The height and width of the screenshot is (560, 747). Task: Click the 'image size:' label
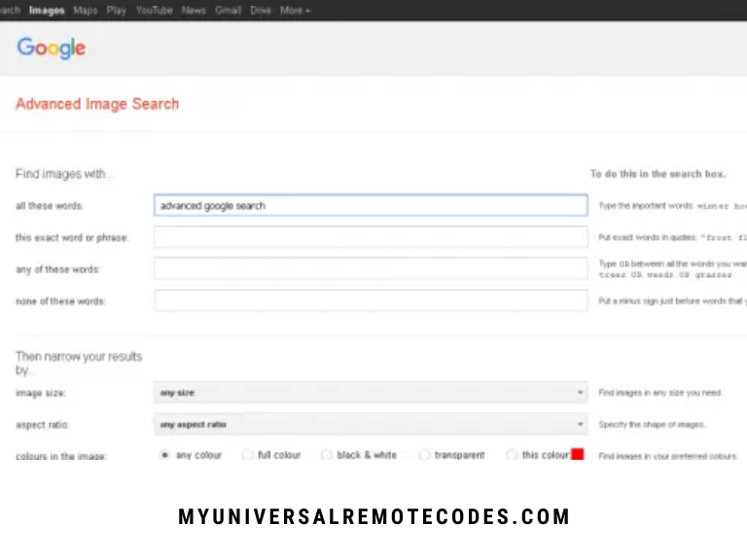[x=41, y=393]
